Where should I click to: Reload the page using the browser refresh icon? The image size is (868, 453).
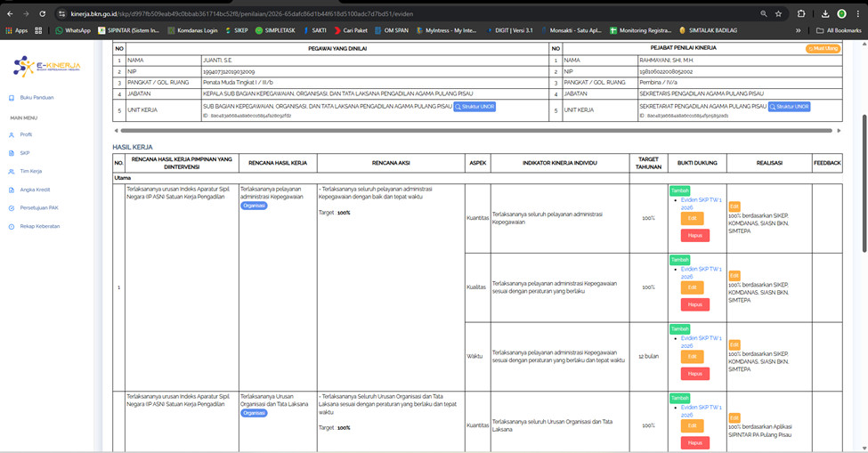tap(43, 14)
